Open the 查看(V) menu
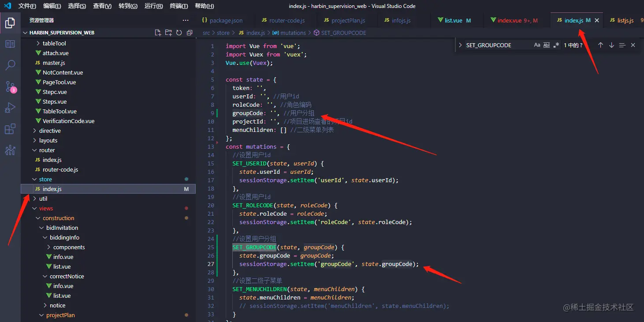Image resolution: width=644 pixels, height=322 pixels. pos(103,6)
